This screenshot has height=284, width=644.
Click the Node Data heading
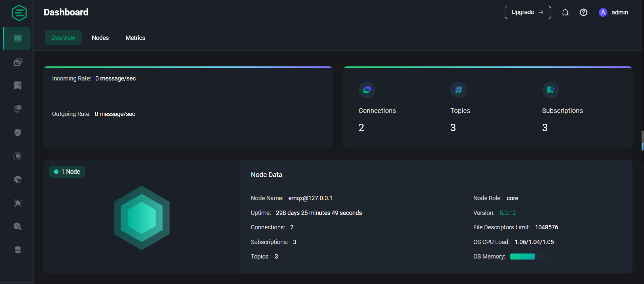click(267, 175)
